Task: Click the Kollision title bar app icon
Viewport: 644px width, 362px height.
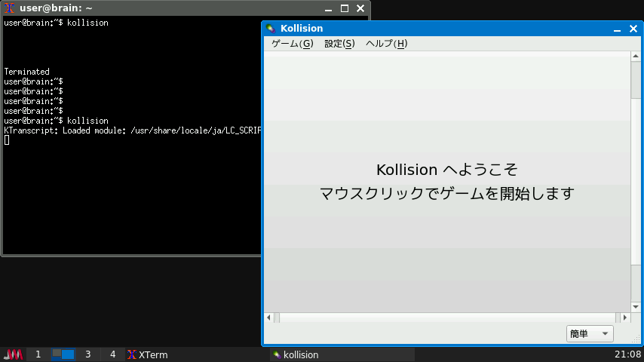Action: point(271,29)
